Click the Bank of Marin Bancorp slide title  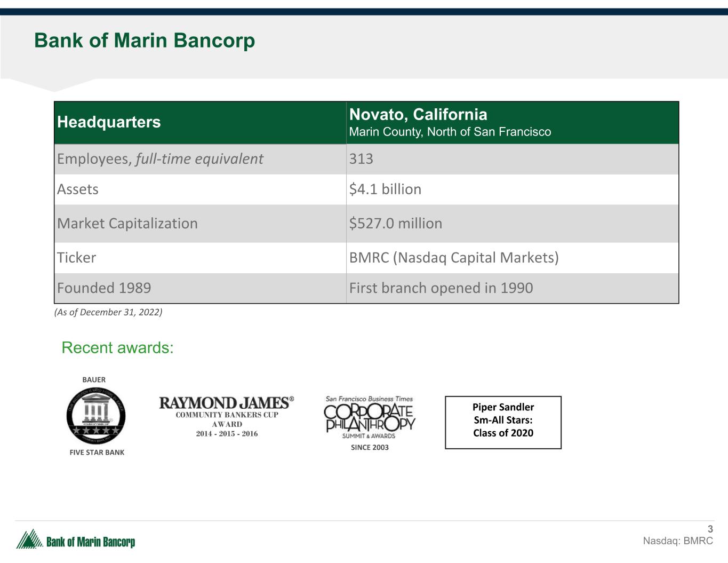click(x=145, y=41)
